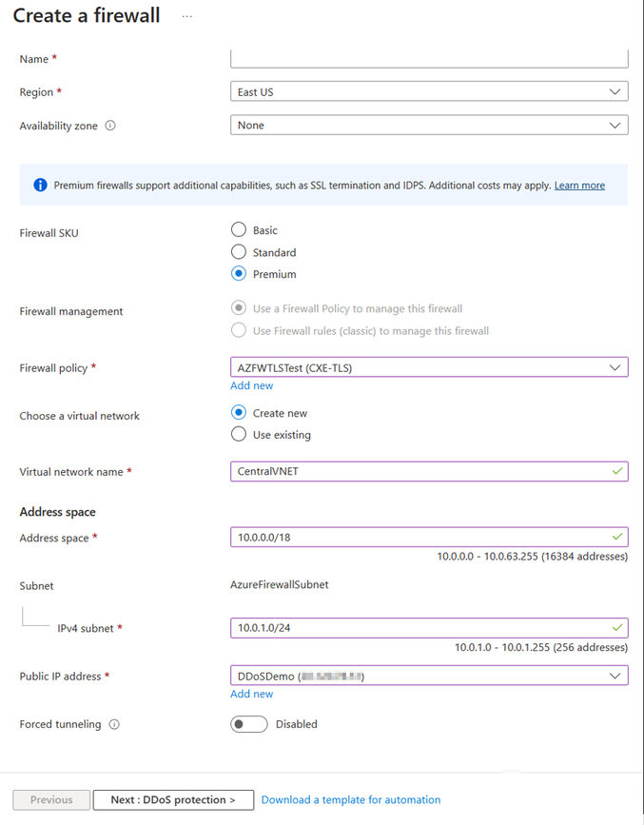Select the Standard firewall SKU

click(240, 251)
